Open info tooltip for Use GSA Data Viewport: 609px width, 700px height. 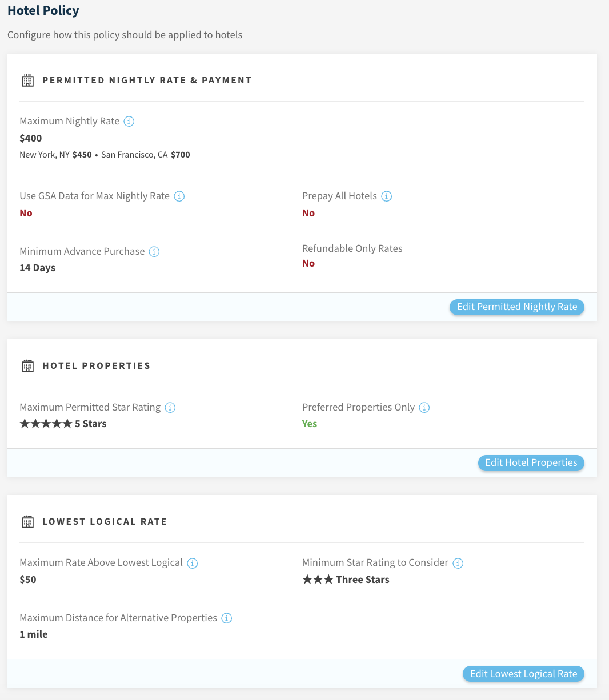179,196
